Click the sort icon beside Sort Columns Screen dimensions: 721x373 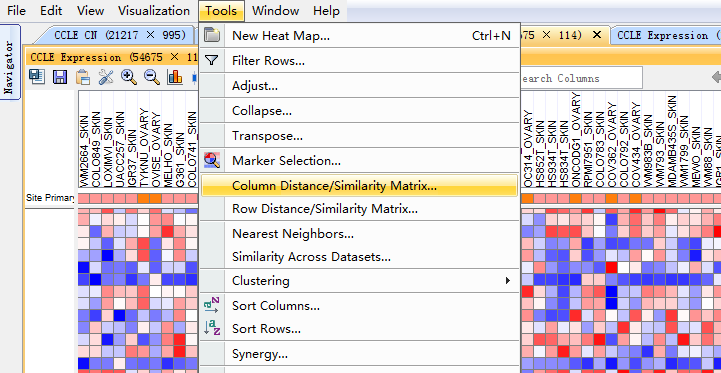[x=212, y=305]
